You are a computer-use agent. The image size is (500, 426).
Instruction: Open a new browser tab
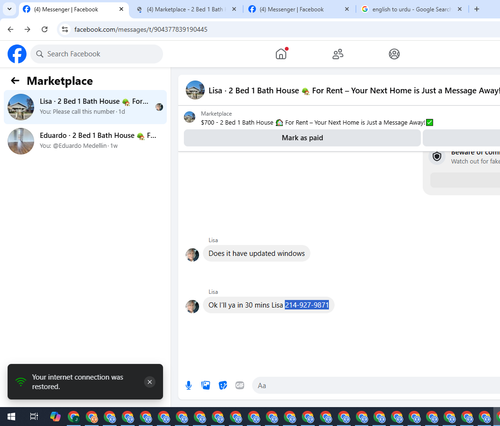coord(477,9)
